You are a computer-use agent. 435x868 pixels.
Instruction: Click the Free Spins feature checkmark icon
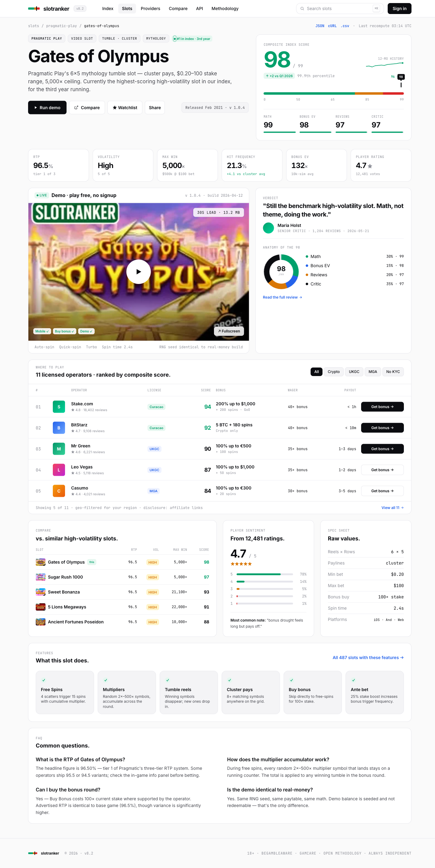pos(43,680)
